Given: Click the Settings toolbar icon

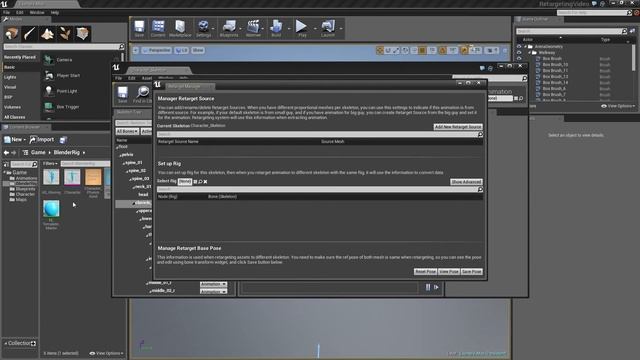Looking at the screenshot, I should tap(203, 28).
